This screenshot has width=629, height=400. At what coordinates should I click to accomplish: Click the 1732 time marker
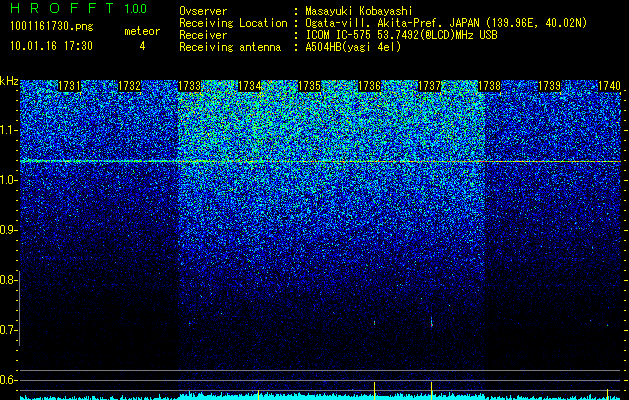tap(130, 86)
